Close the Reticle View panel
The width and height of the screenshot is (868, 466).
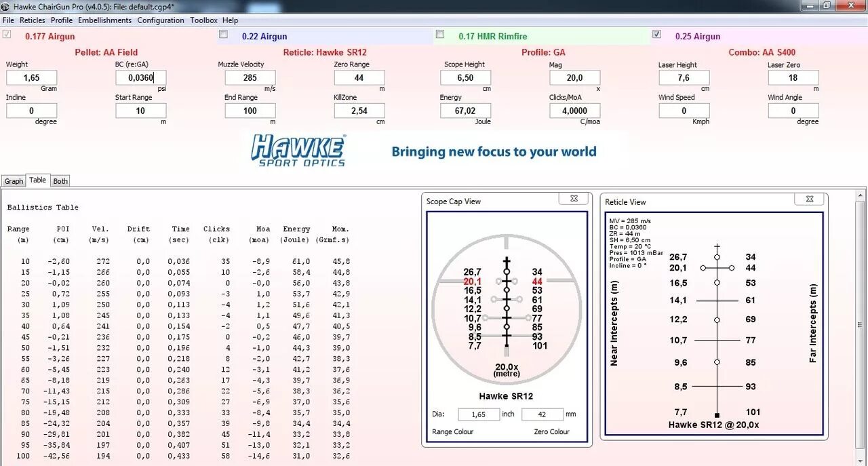click(810, 199)
